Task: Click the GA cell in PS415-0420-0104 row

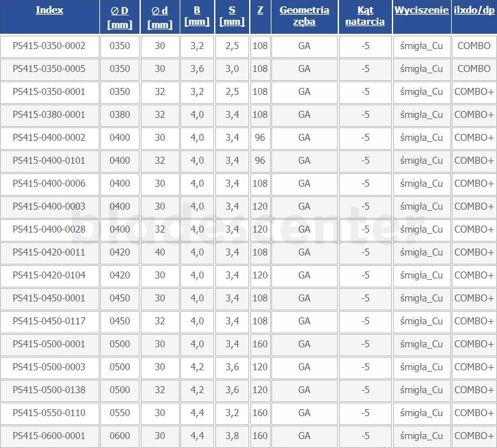Action: 305,275
